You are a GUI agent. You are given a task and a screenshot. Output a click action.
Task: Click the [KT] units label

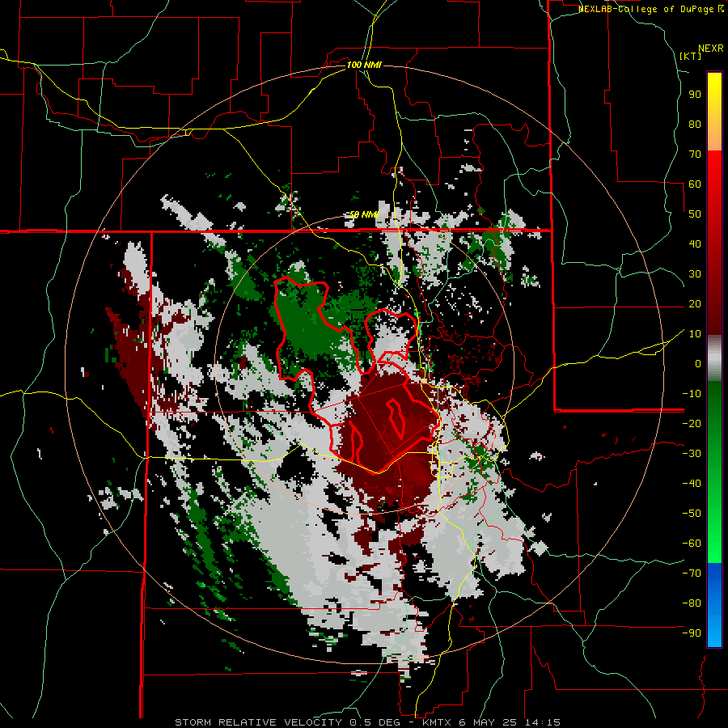click(x=691, y=56)
